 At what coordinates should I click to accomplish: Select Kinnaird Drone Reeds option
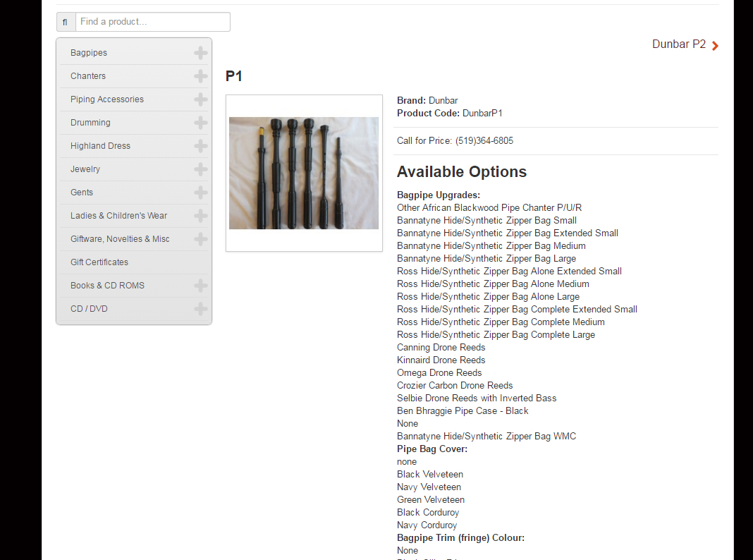pos(441,360)
